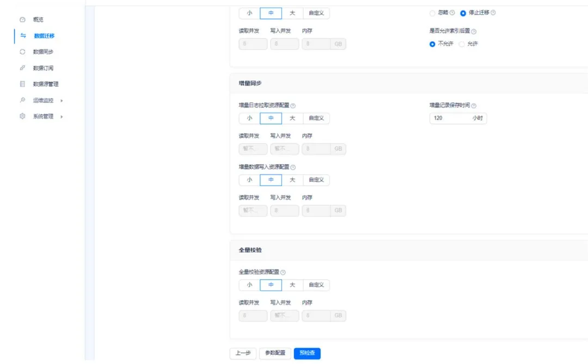This screenshot has height=364, width=588.
Task: Click the 概览 dashboard icon in sidebar
Action: point(22,20)
